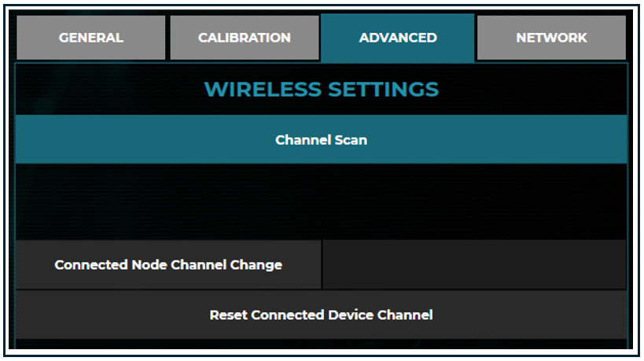Go to the NETWORK tab
This screenshot has width=644, height=361.
pos(551,38)
